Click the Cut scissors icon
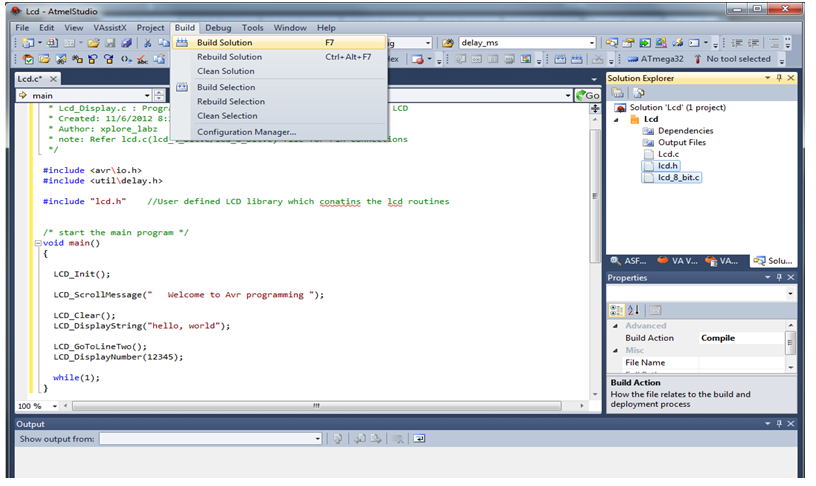Image resolution: width=816 pixels, height=486 pixels. point(147,43)
